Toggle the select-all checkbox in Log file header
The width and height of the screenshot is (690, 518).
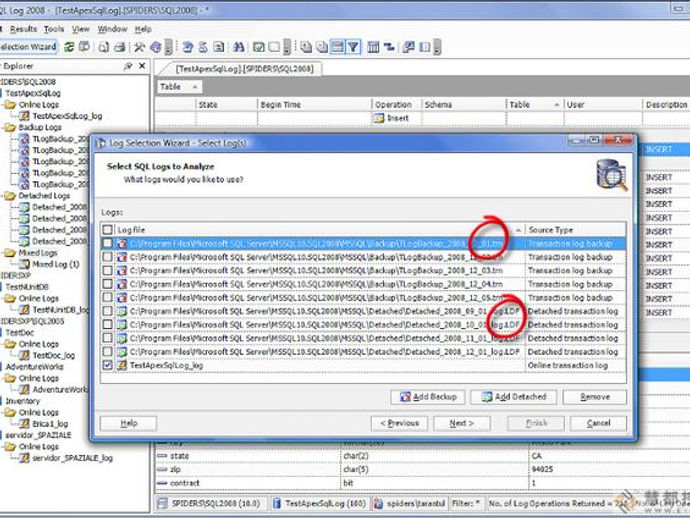[x=107, y=229]
